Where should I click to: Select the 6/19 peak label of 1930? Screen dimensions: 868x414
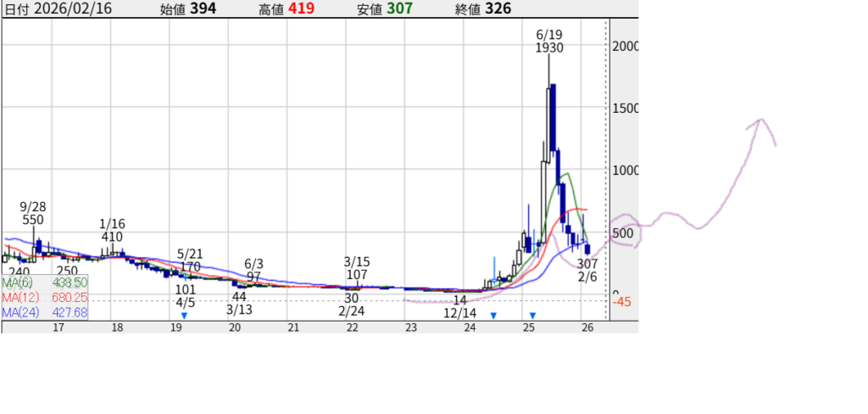[x=549, y=42]
